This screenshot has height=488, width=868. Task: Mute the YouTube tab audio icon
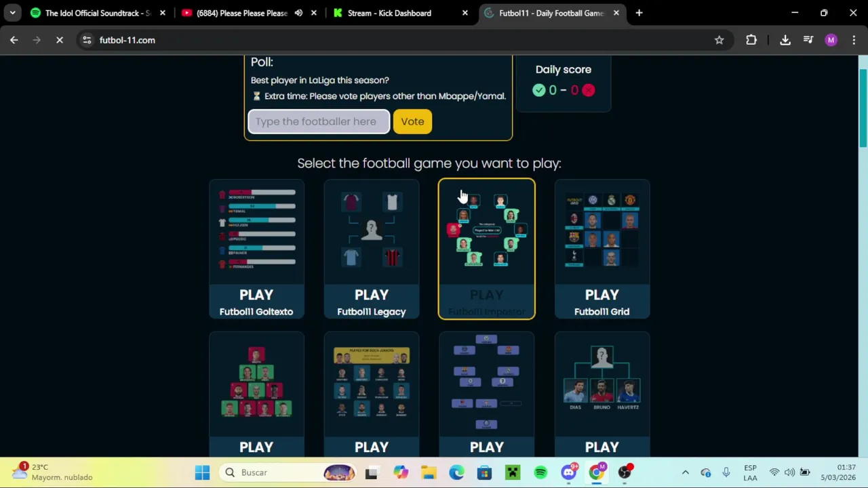tap(298, 13)
